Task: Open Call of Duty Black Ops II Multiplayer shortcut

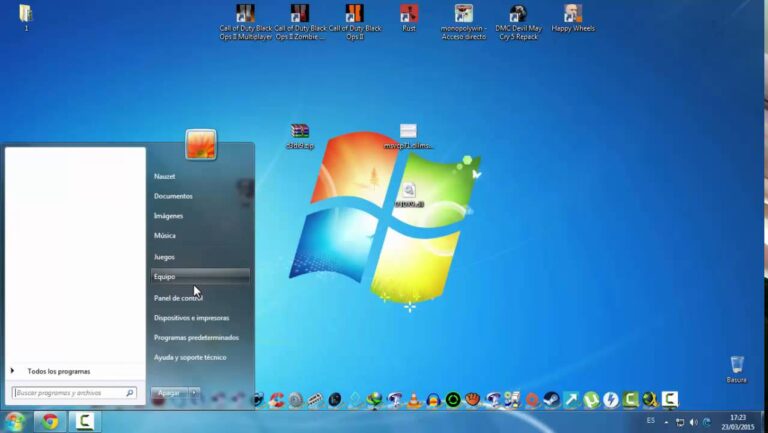Action: tap(245, 22)
